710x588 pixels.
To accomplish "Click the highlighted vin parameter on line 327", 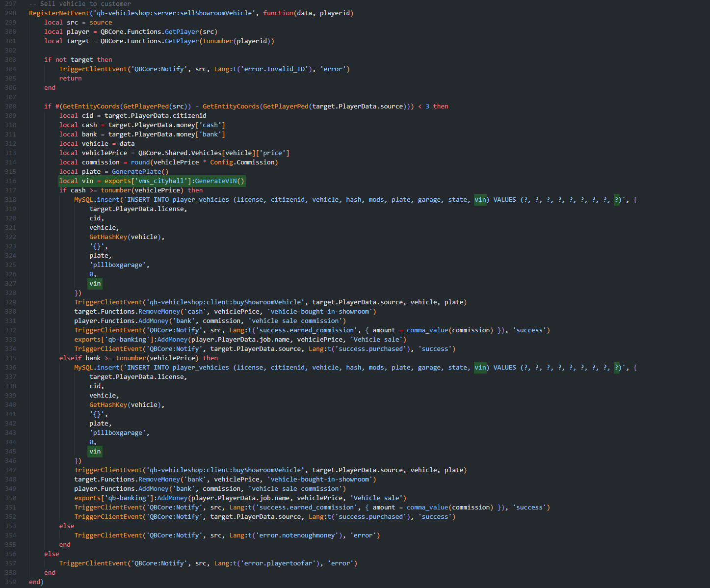I will (95, 284).
